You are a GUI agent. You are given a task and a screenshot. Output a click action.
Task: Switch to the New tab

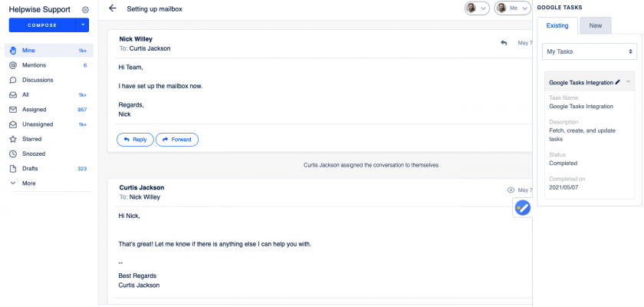[595, 26]
